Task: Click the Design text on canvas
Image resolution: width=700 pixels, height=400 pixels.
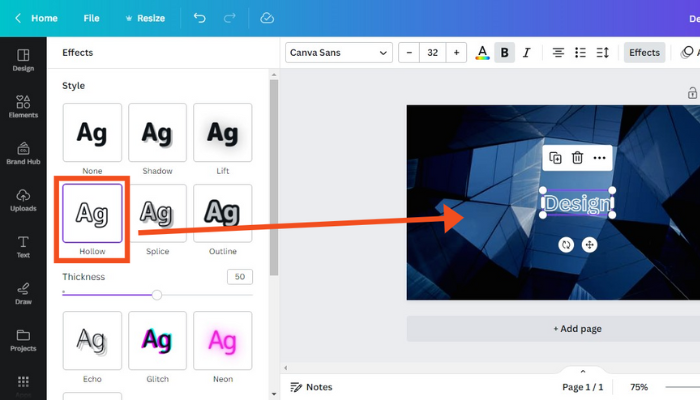Action: coord(578,204)
